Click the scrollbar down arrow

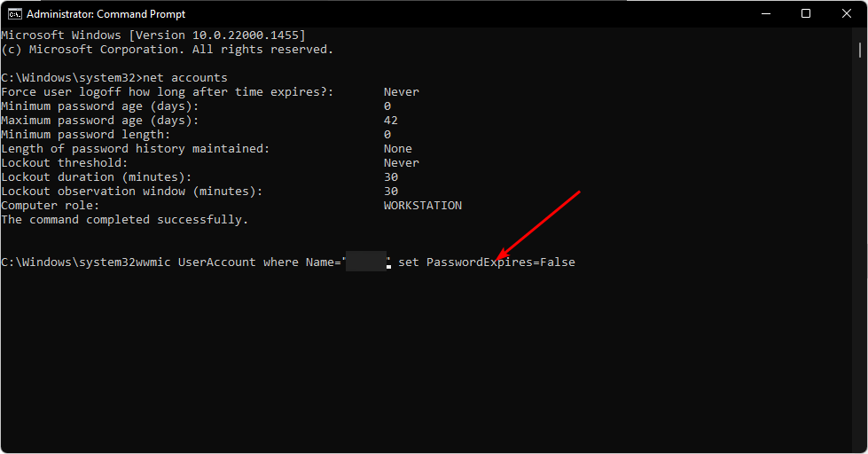[860, 446]
